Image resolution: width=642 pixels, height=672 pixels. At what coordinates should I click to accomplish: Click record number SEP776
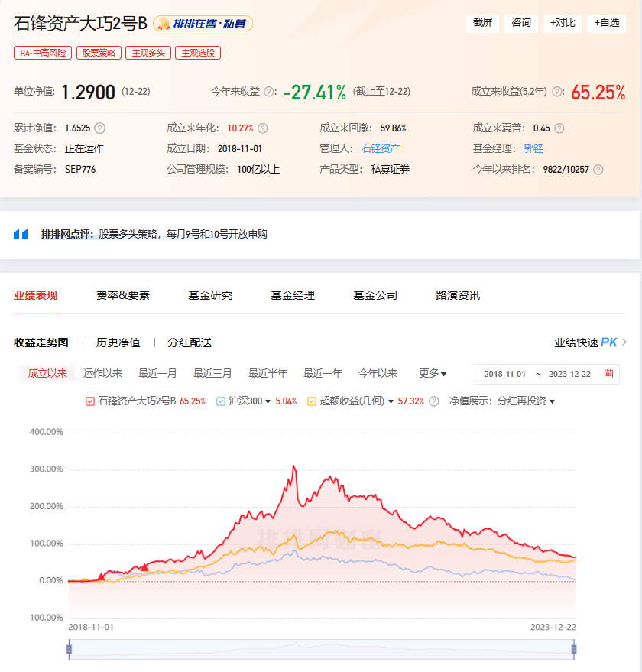(80, 170)
